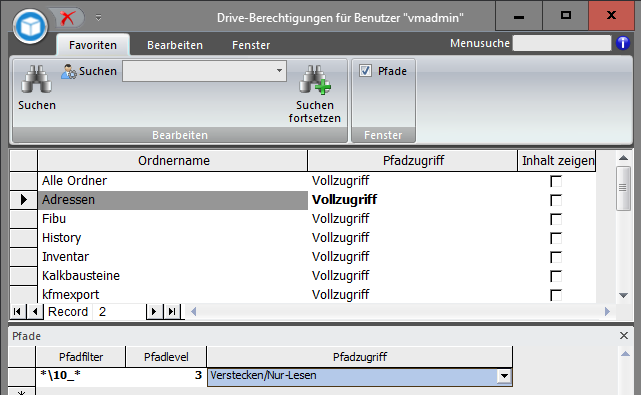Select the History folder row
The height and width of the screenshot is (395, 641).
point(173,238)
